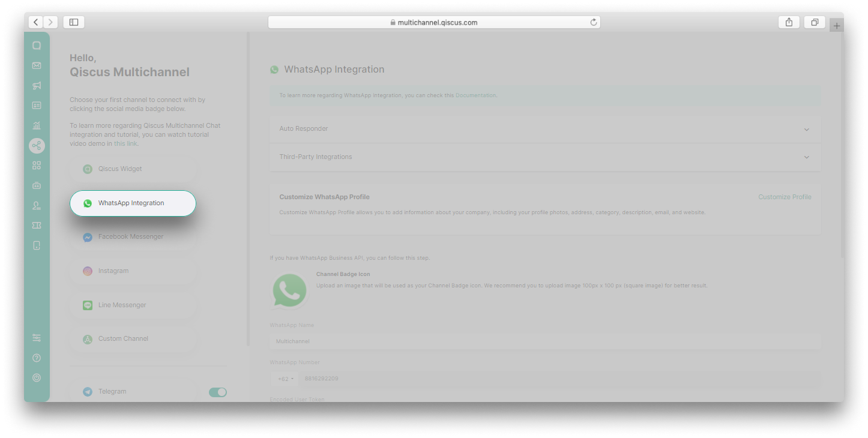Click the WhatsApp Name input field
The width and height of the screenshot is (868, 438).
pos(545,341)
